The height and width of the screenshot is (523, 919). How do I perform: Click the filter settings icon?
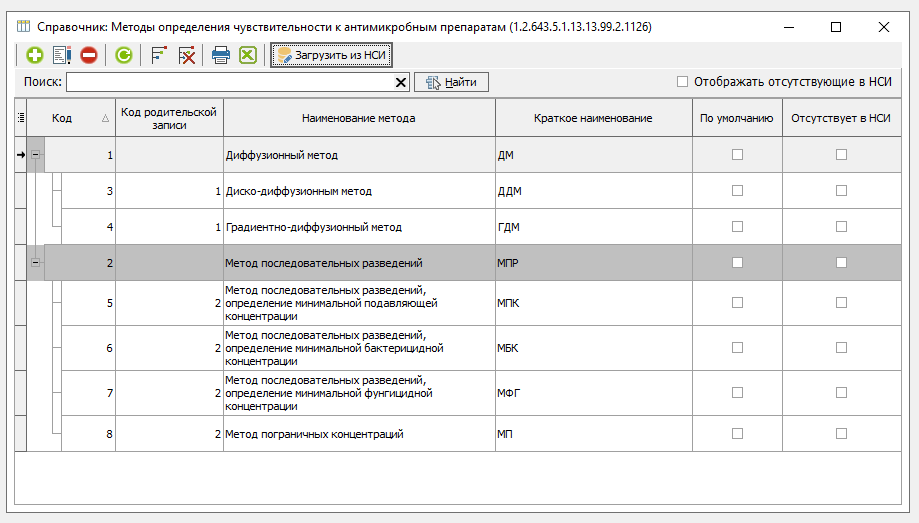(159, 55)
